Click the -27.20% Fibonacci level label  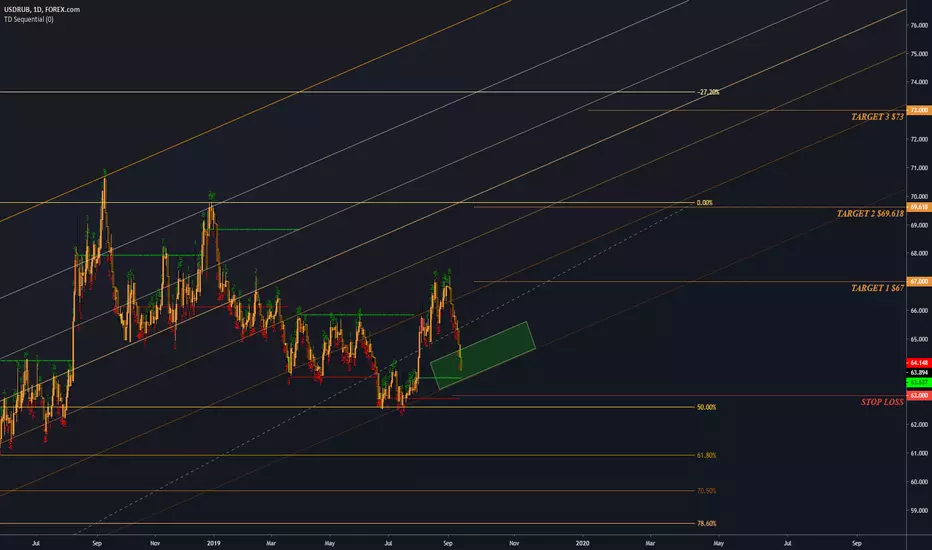[708, 92]
